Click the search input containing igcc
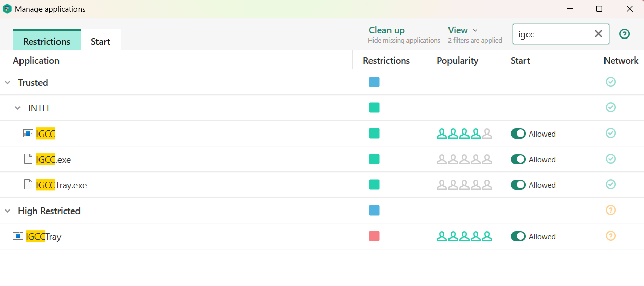Image resolution: width=644 pixels, height=286 pixels. click(553, 34)
